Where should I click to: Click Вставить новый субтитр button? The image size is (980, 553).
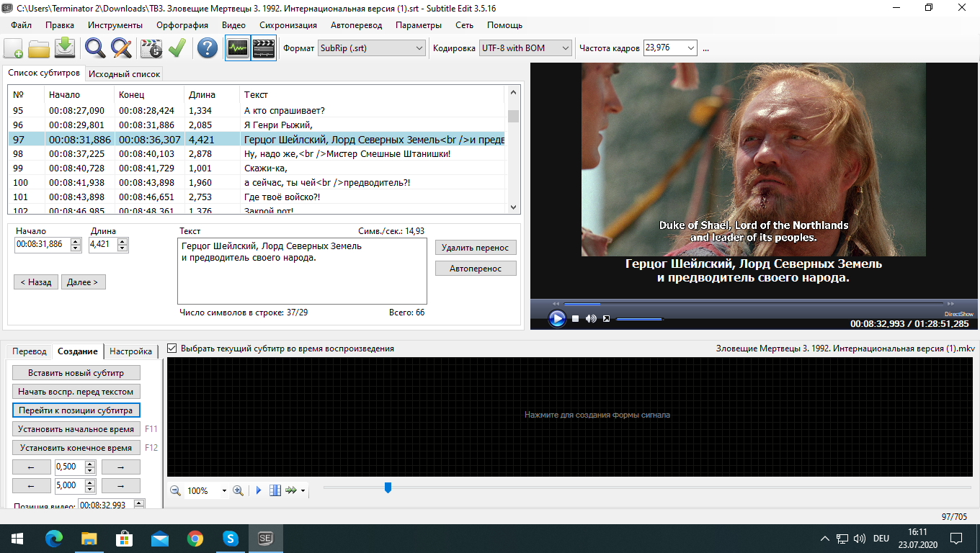pyautogui.click(x=76, y=373)
